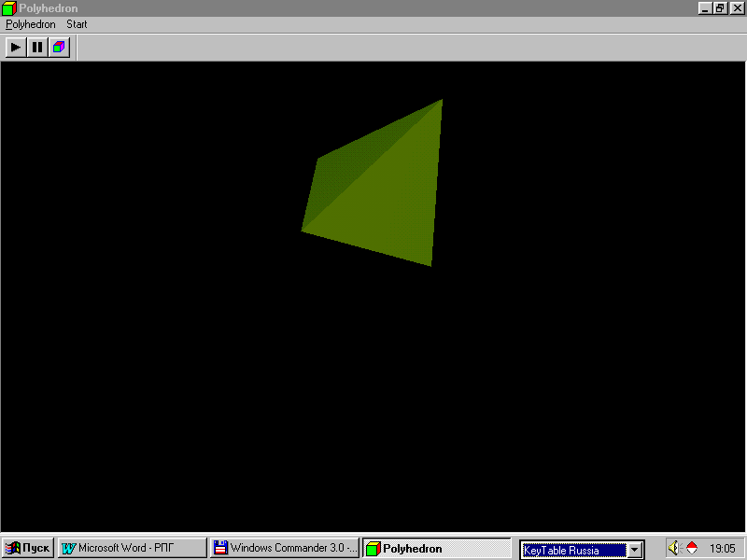Minimize the Polyhedron window

click(x=705, y=8)
